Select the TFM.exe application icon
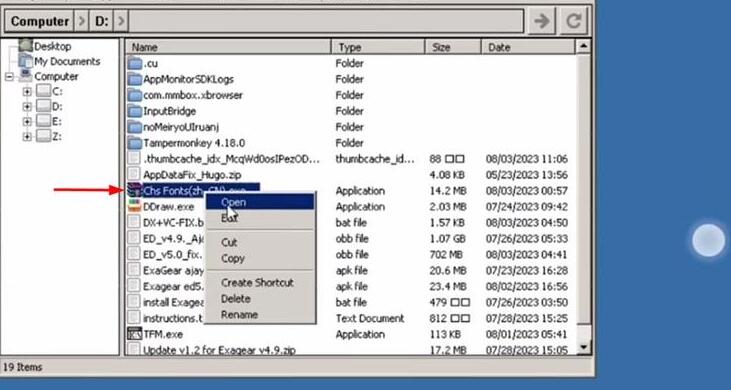The image size is (731, 390). [x=134, y=334]
